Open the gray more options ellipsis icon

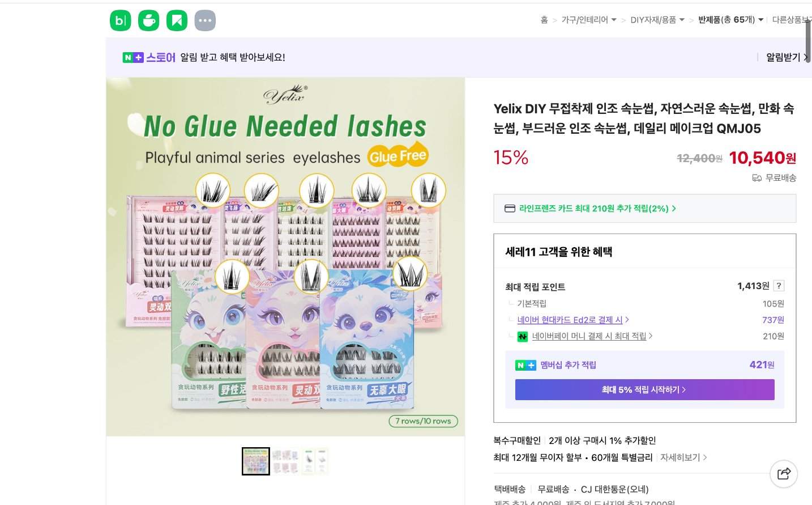tap(205, 20)
